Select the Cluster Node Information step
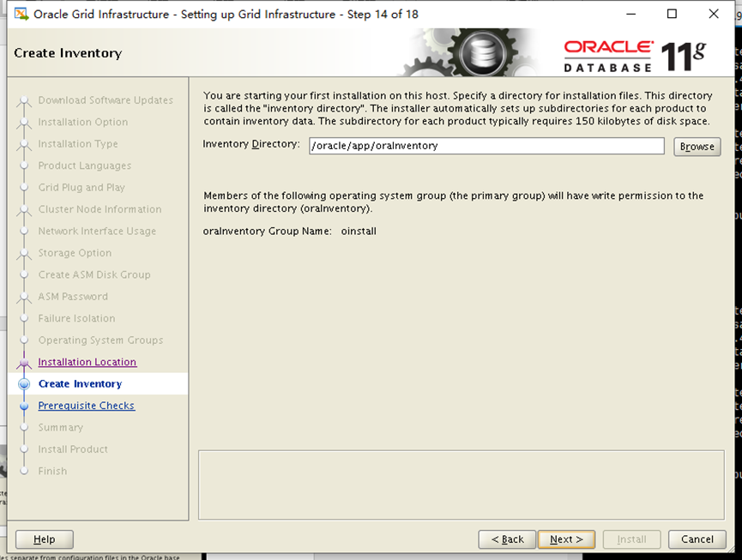The height and width of the screenshot is (560, 742). coord(100,209)
